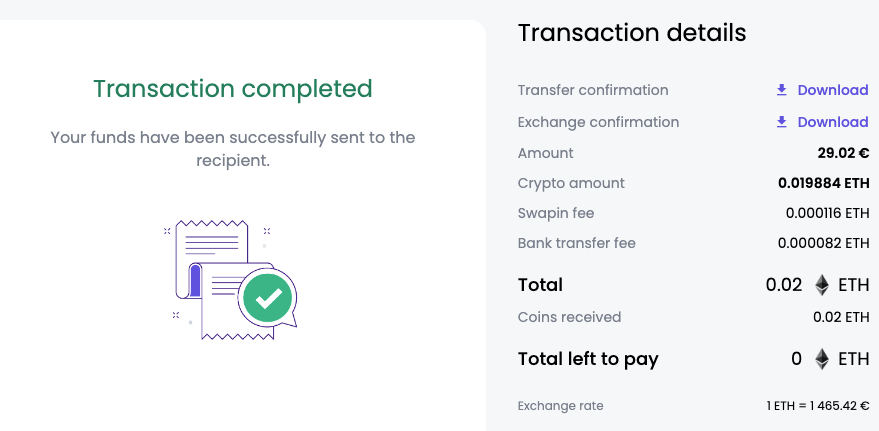
Task: Click the Exchange confirmation download arrow icon
Action: [781, 122]
